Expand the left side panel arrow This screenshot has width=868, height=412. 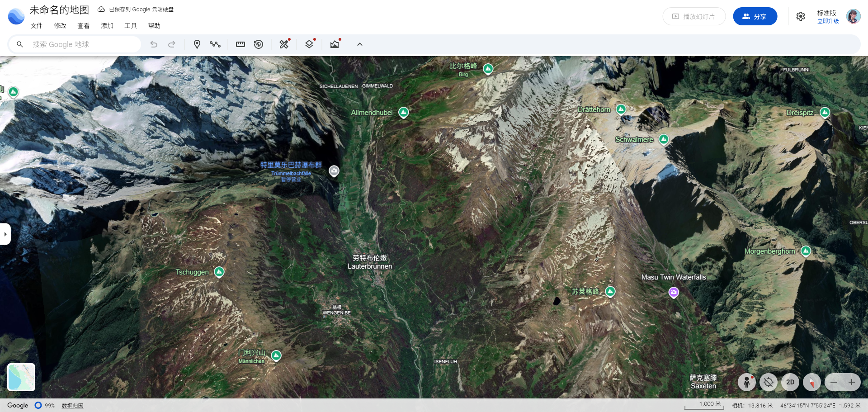(5, 234)
